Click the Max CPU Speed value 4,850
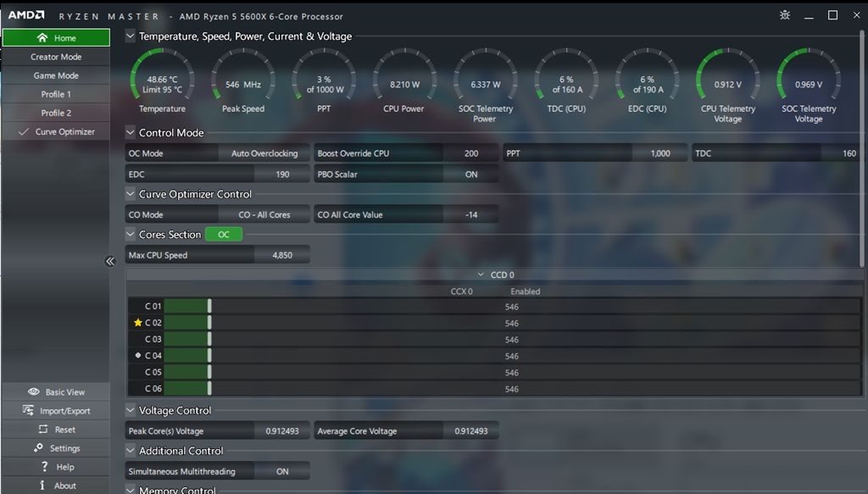 coord(282,255)
